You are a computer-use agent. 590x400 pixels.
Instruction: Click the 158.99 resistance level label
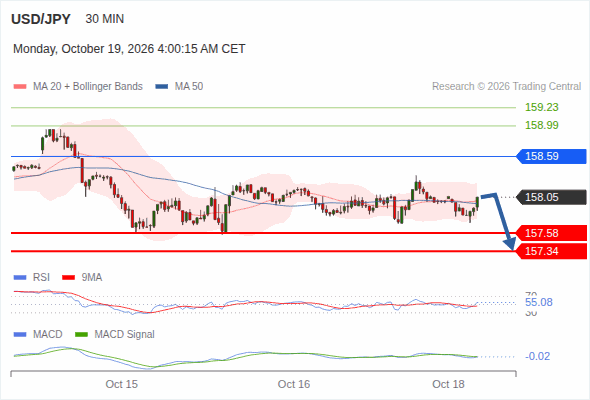[x=541, y=125]
